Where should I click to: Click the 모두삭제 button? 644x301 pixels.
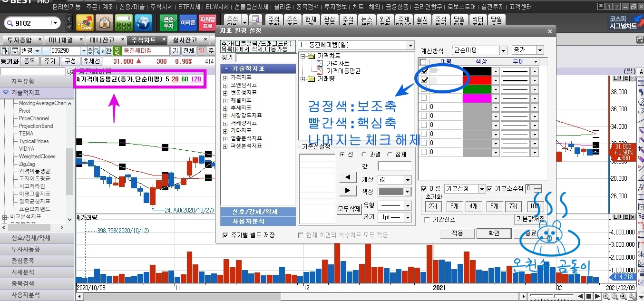[x=349, y=208]
